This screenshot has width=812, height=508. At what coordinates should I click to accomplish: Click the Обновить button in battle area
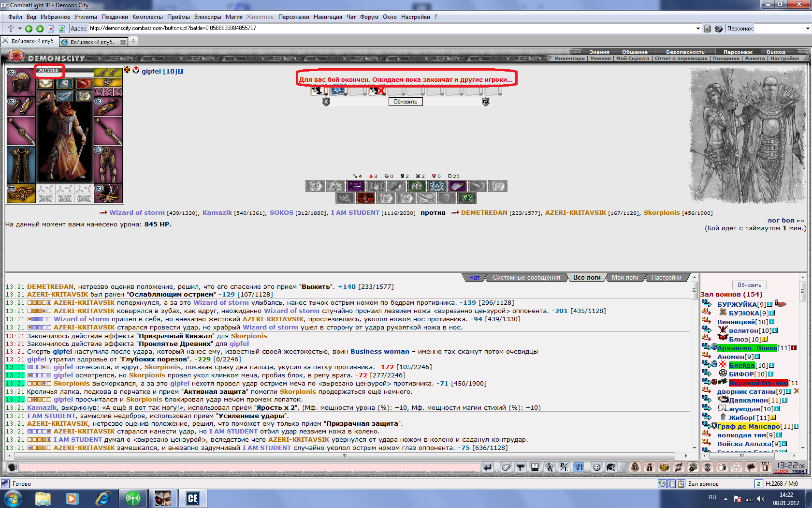[x=405, y=102]
